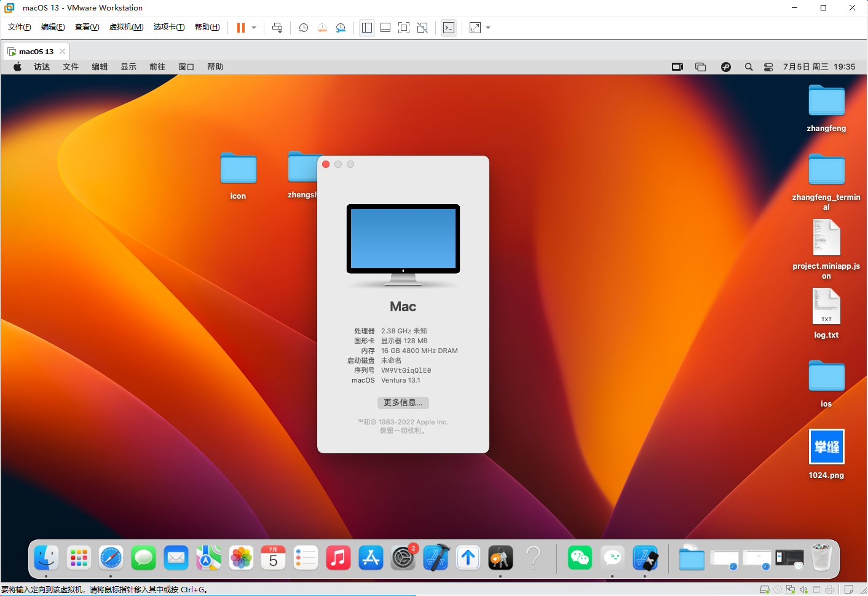Open Control Center in macOS menu bar
This screenshot has height=596, width=868.
point(768,67)
